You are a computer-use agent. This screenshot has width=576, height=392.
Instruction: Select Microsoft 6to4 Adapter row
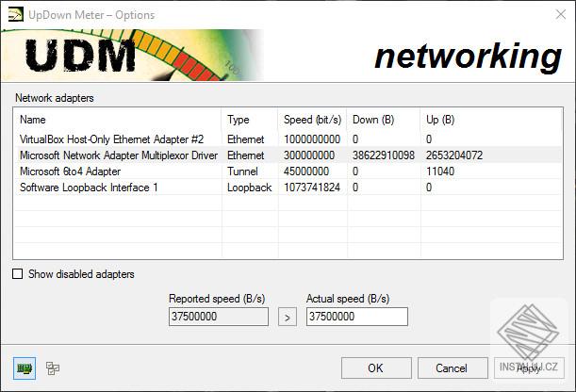[x=288, y=171]
